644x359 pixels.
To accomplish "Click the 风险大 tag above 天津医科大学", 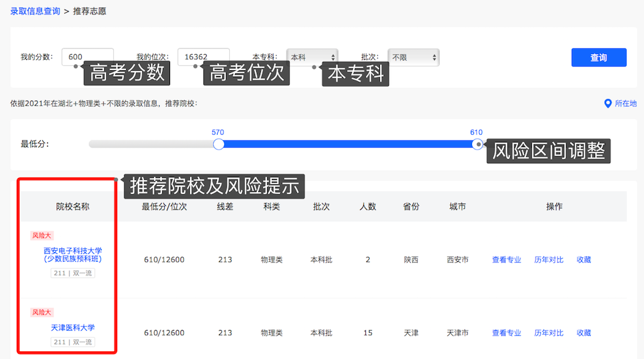I will (x=43, y=313).
